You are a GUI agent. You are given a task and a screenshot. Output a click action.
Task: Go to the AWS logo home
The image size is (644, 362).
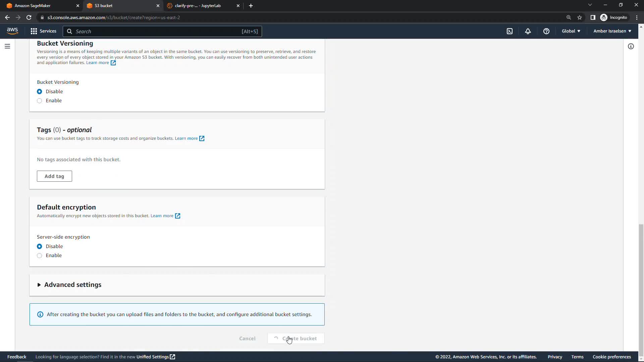(x=12, y=31)
